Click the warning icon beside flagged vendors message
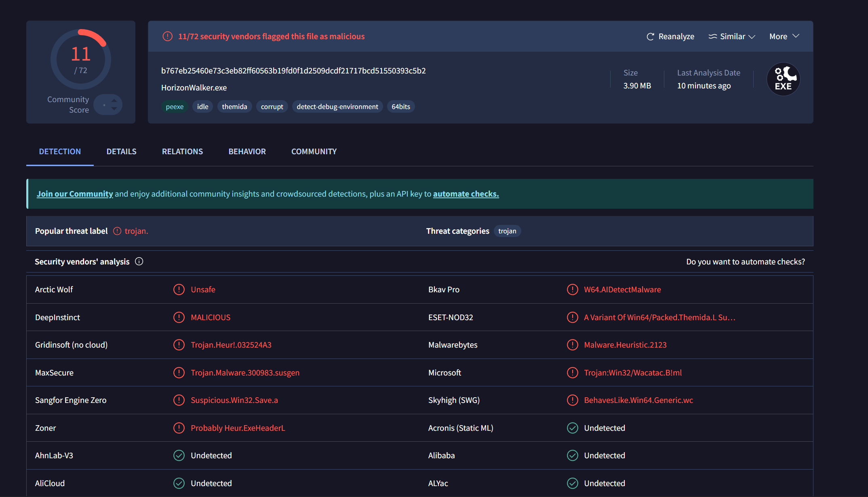868x497 pixels. click(167, 36)
